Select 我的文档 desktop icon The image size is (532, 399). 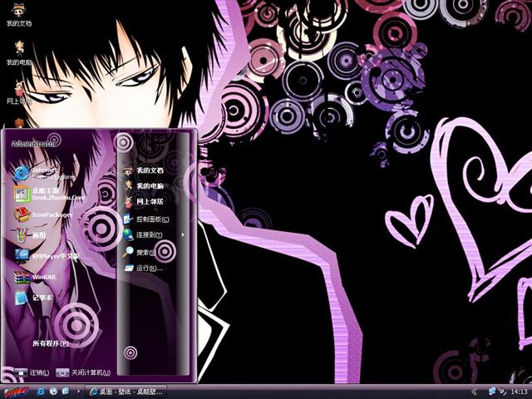[18, 16]
